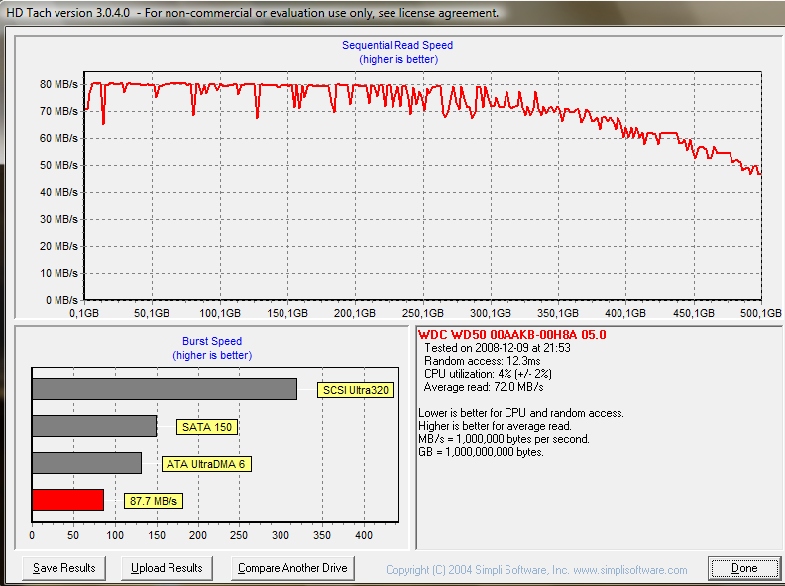Image resolution: width=785 pixels, height=586 pixels.
Task: Click the 400 label on the burst axis
Action: coord(364,535)
